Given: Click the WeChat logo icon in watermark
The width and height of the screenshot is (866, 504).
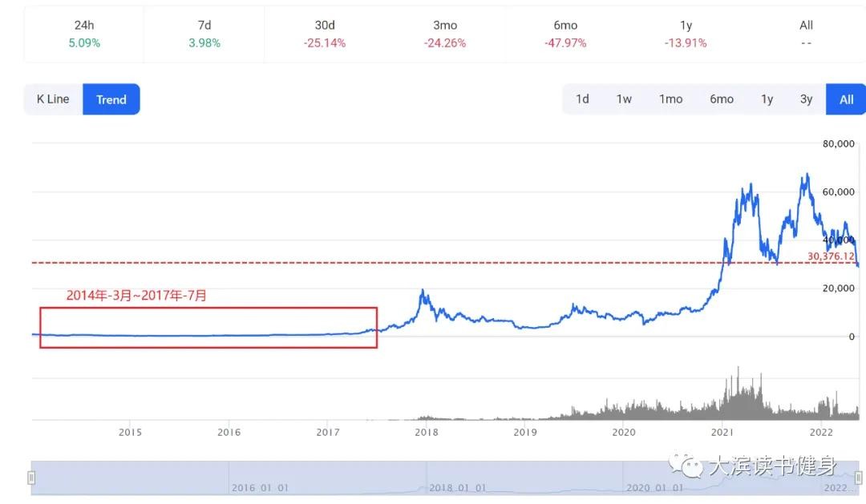Looking at the screenshot, I should tap(687, 466).
